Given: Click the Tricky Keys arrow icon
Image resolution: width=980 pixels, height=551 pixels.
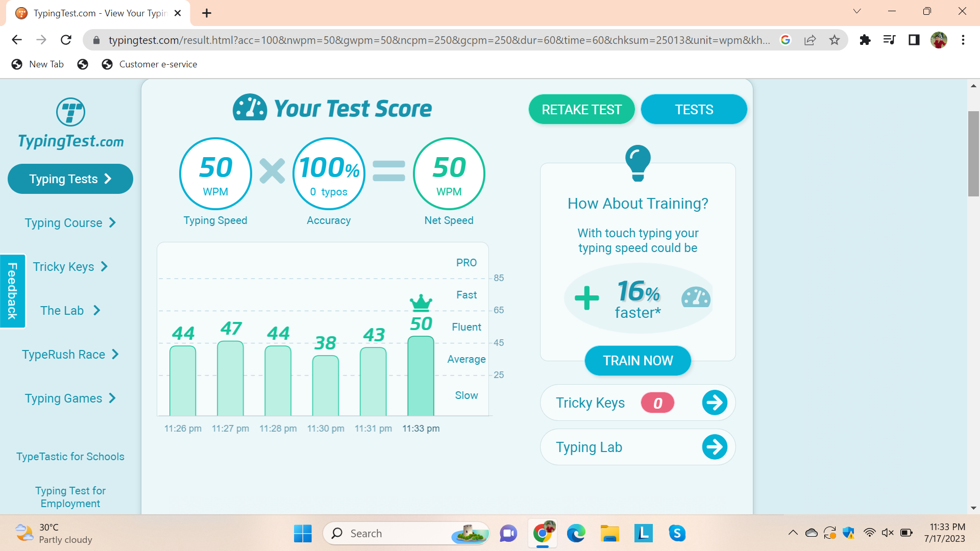Looking at the screenshot, I should click(x=715, y=403).
